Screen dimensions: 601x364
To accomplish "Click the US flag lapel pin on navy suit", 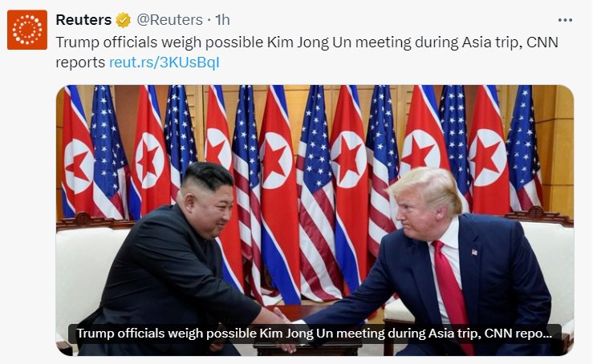I will [x=474, y=252].
